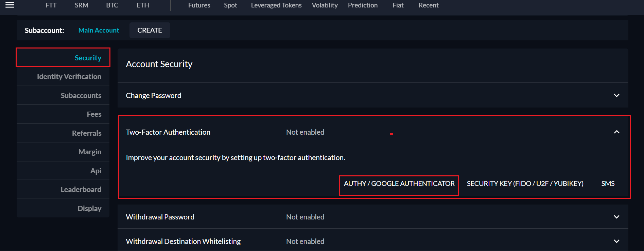The height and width of the screenshot is (251, 644).
Task: Navigate to Referrals in sidebar
Action: 86,133
